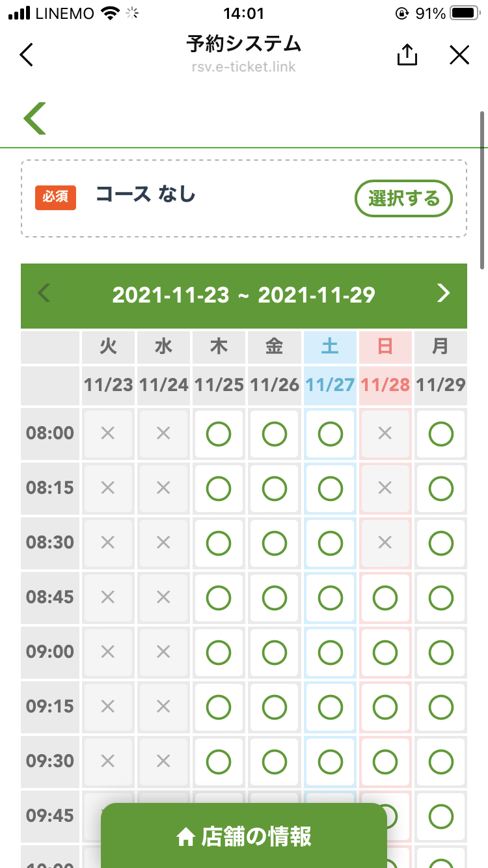Image resolution: width=488 pixels, height=868 pixels.
Task: Select 08:45 slot on Sunday 11/28
Action: [x=385, y=597]
